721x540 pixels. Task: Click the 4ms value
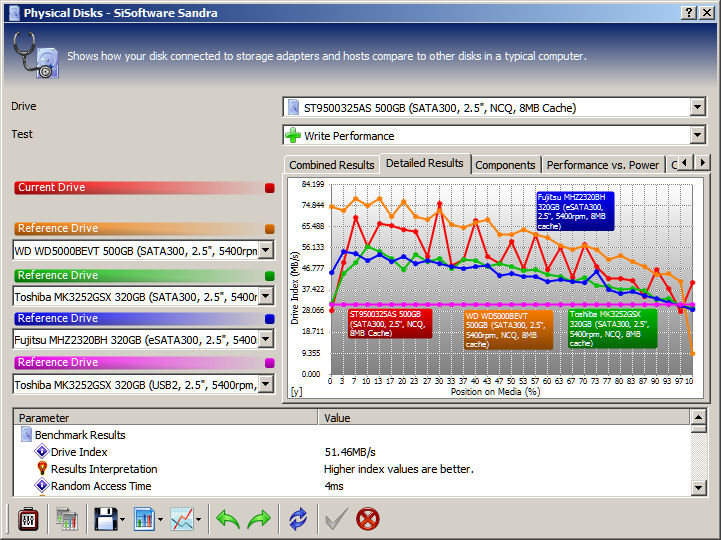coord(334,486)
